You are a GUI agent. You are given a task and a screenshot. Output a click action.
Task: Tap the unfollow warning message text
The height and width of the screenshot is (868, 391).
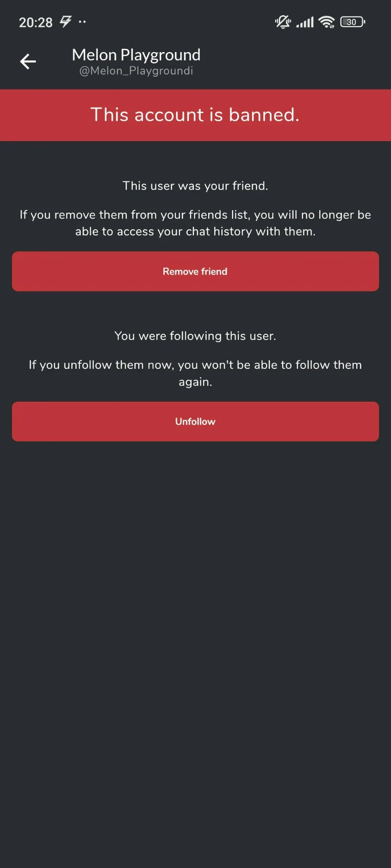(195, 373)
